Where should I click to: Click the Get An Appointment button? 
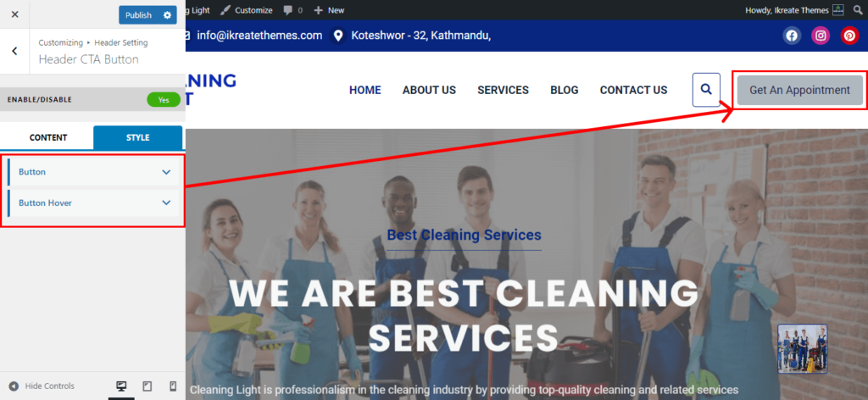(x=800, y=90)
